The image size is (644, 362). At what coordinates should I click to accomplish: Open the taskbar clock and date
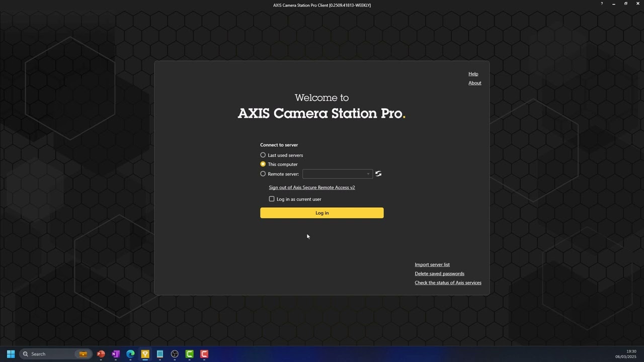(625, 354)
